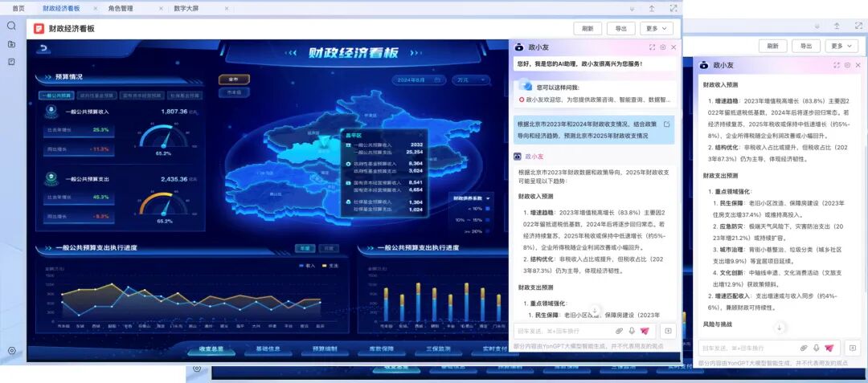Copy the user question in front chat
868x383 pixels.
pyautogui.click(x=666, y=124)
